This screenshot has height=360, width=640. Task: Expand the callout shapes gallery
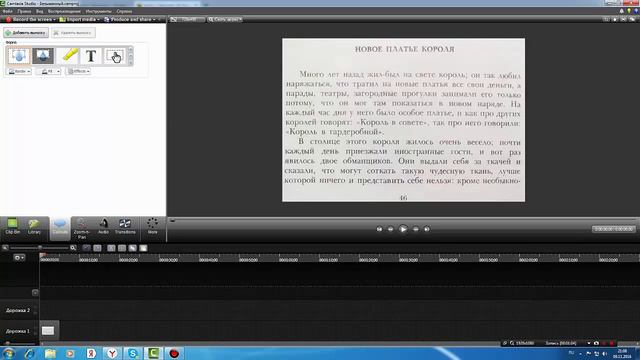(x=131, y=62)
